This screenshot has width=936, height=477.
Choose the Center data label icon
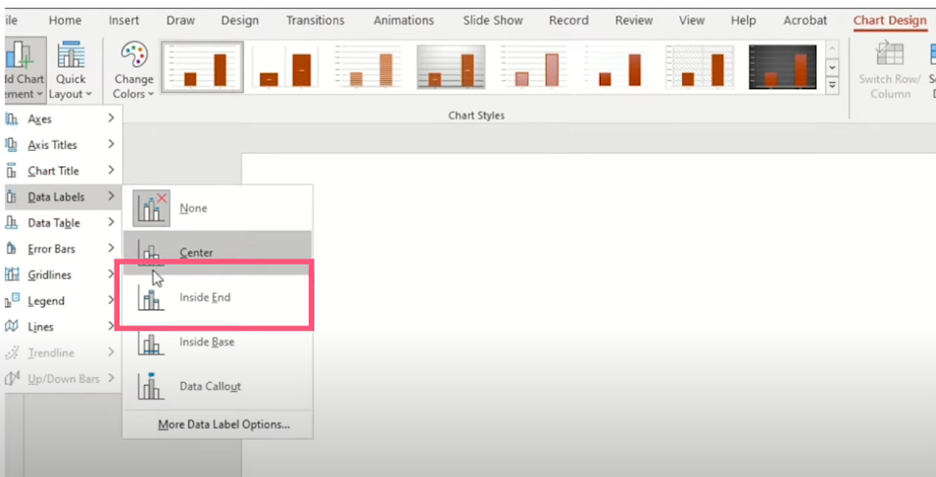pyautogui.click(x=152, y=253)
